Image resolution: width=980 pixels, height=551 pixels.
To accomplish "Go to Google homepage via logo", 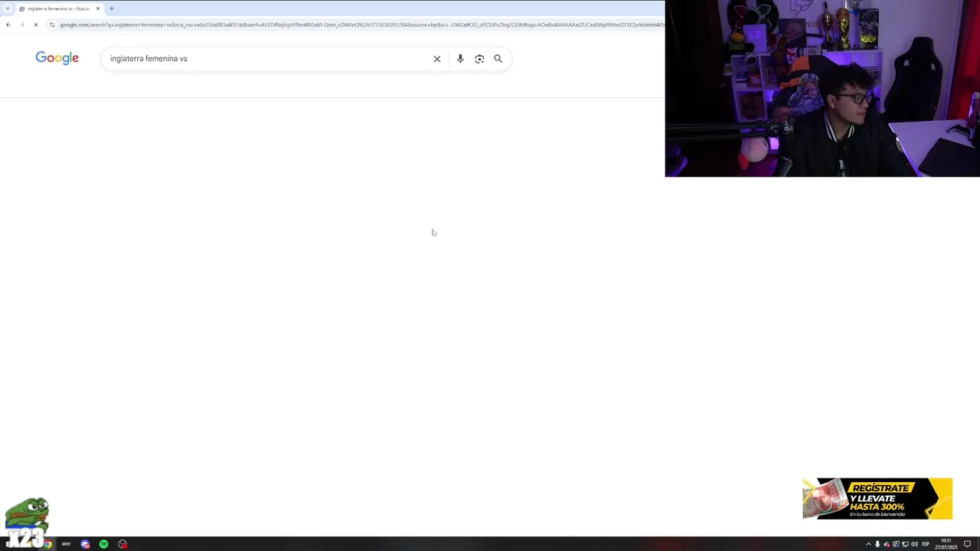I will pos(57,58).
